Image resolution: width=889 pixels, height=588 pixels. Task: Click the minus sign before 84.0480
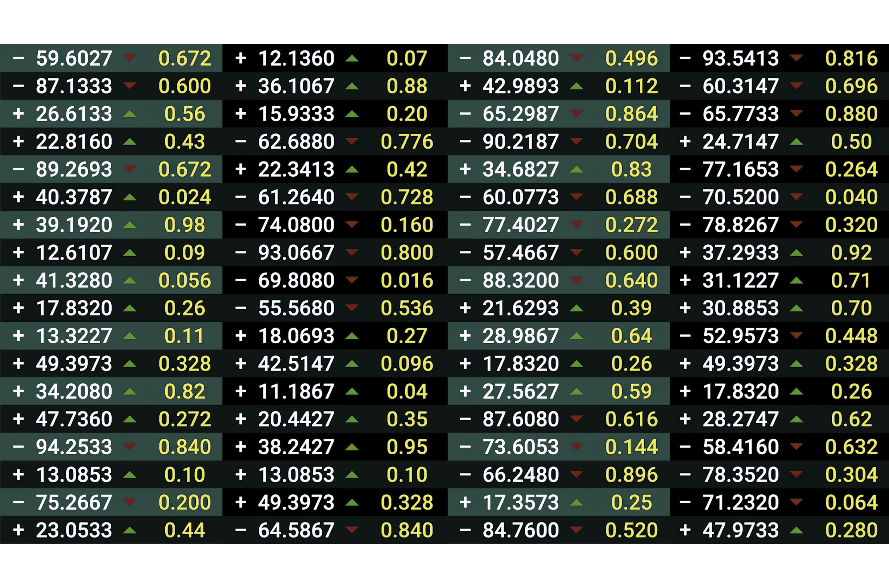pyautogui.click(x=465, y=58)
